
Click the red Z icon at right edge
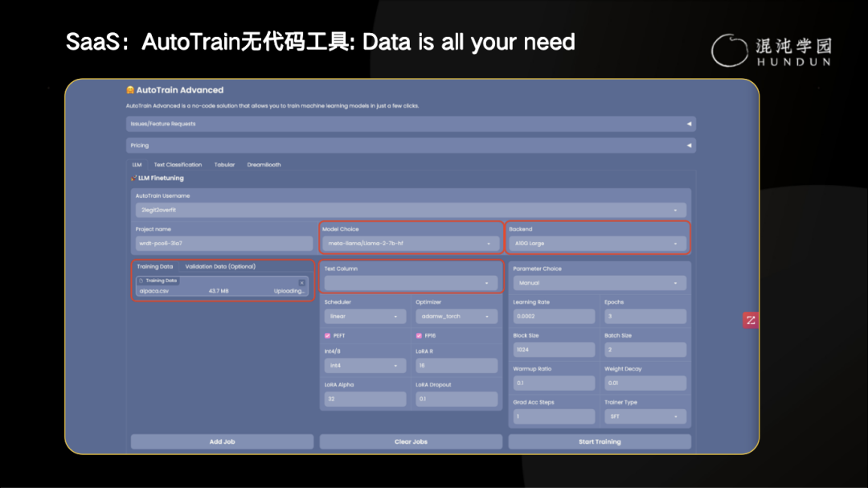(x=751, y=320)
